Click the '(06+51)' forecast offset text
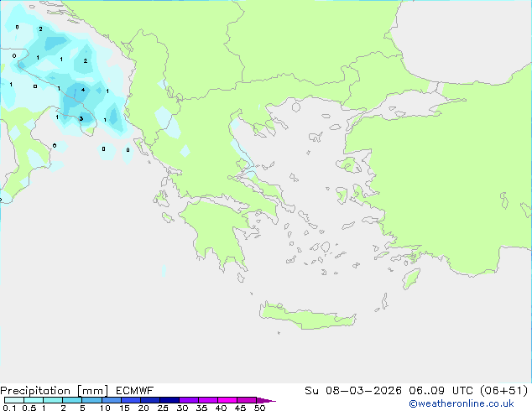 503,391
